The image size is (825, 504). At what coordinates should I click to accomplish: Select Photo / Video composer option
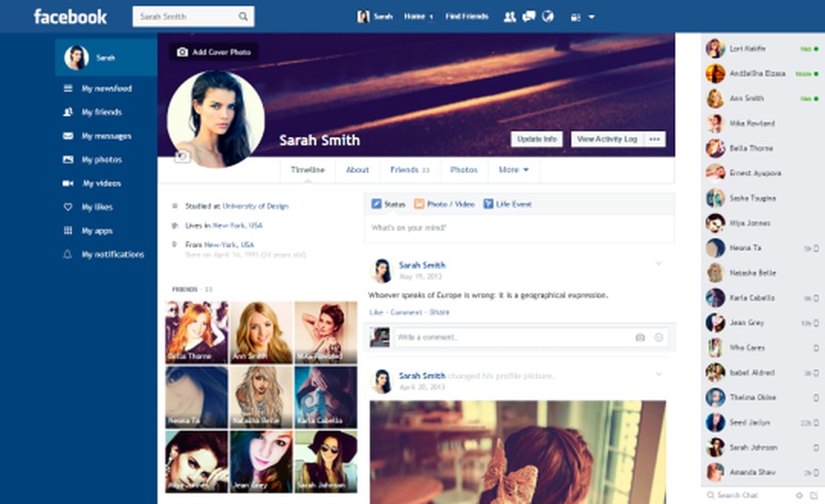(x=445, y=204)
